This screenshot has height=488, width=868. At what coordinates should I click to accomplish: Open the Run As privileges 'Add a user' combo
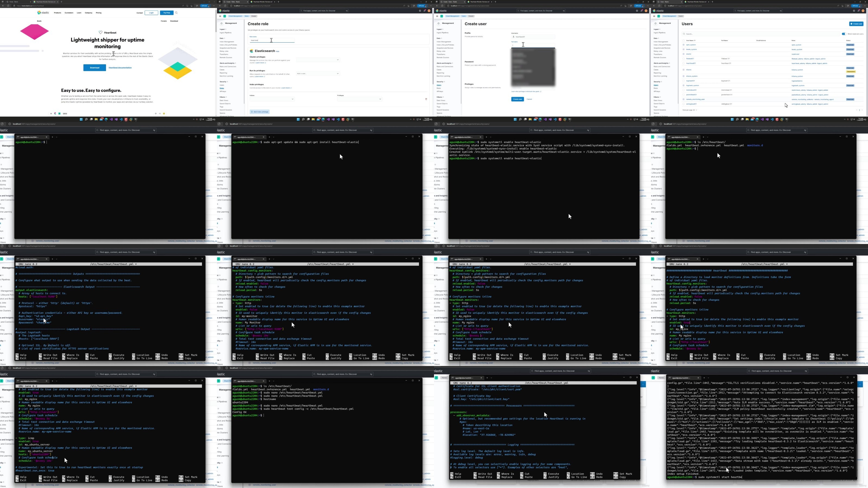tap(318, 73)
